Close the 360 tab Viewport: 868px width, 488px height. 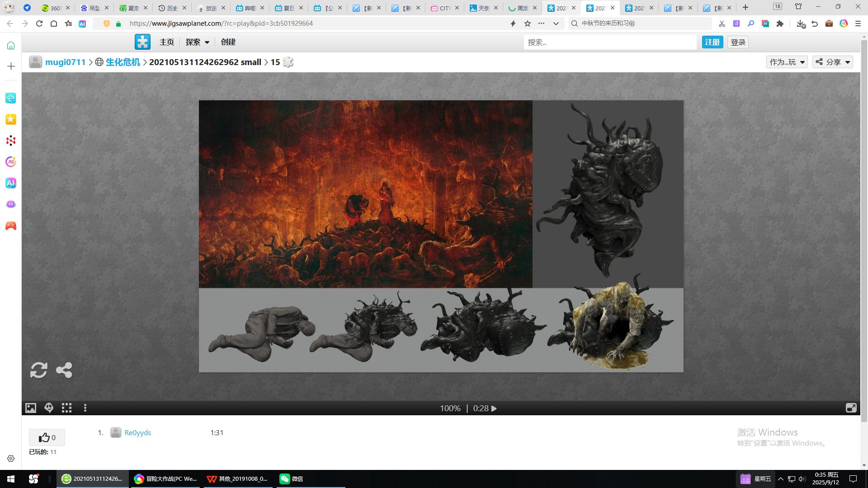68,8
